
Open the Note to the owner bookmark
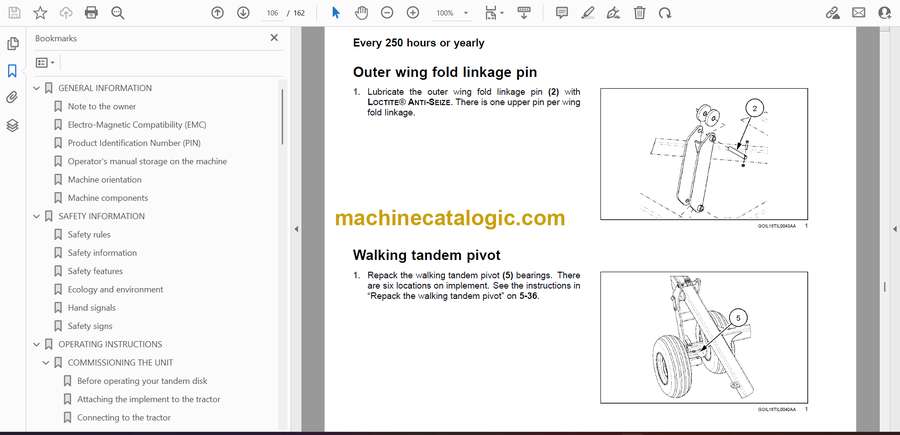point(102,107)
